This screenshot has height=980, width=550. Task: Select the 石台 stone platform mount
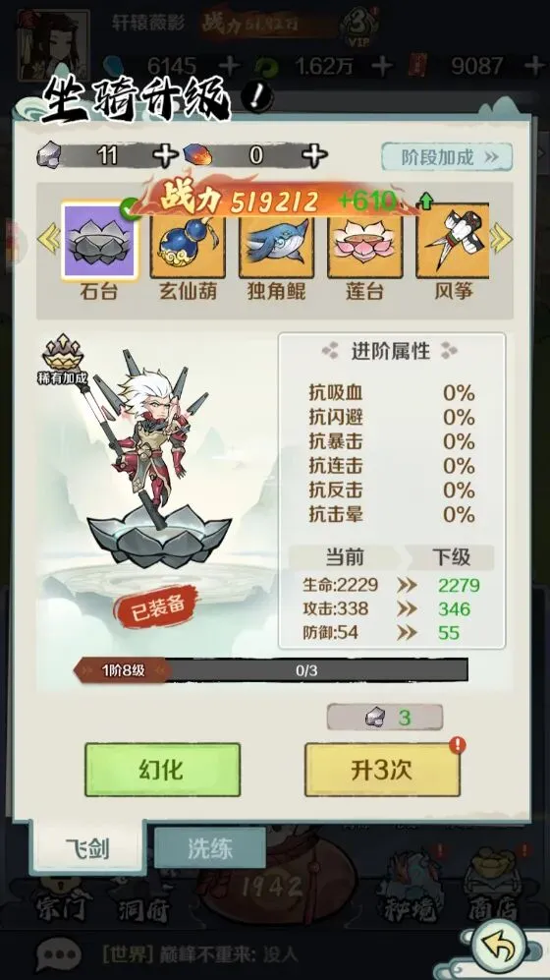100,241
